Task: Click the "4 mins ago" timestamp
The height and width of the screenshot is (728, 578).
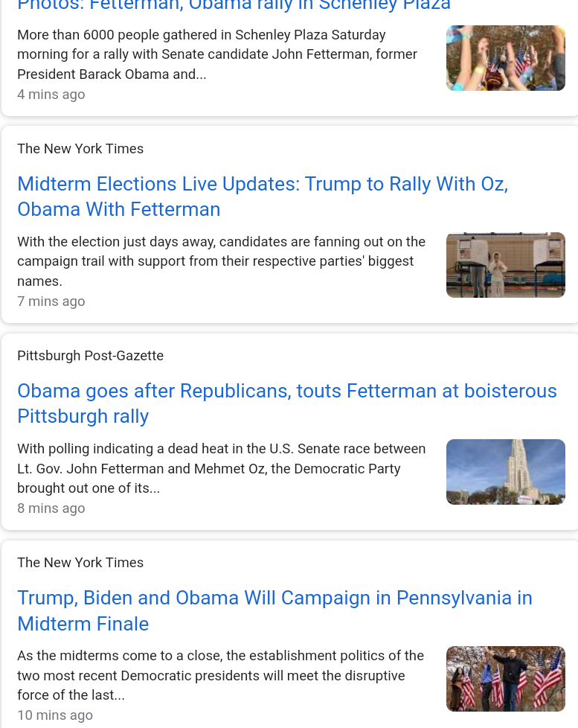Action: pyautogui.click(x=51, y=95)
